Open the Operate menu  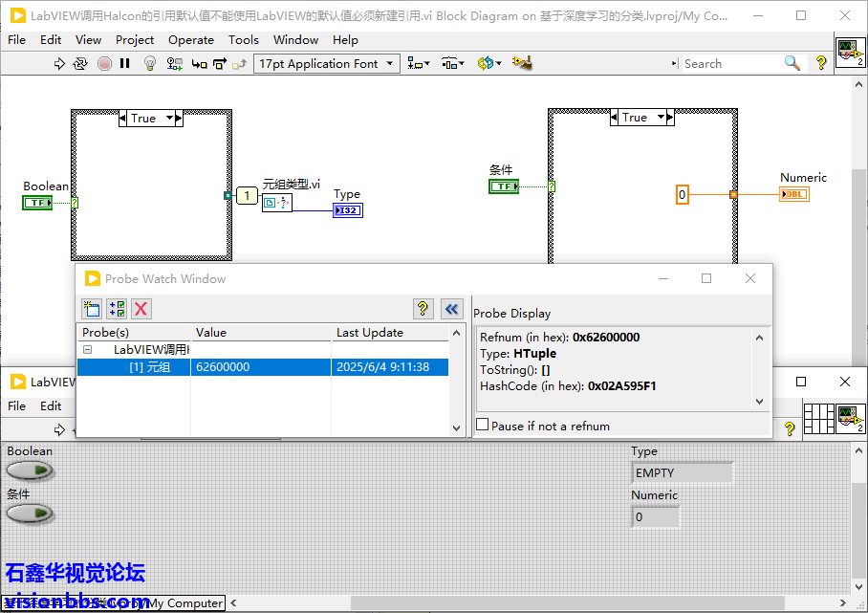tap(190, 39)
